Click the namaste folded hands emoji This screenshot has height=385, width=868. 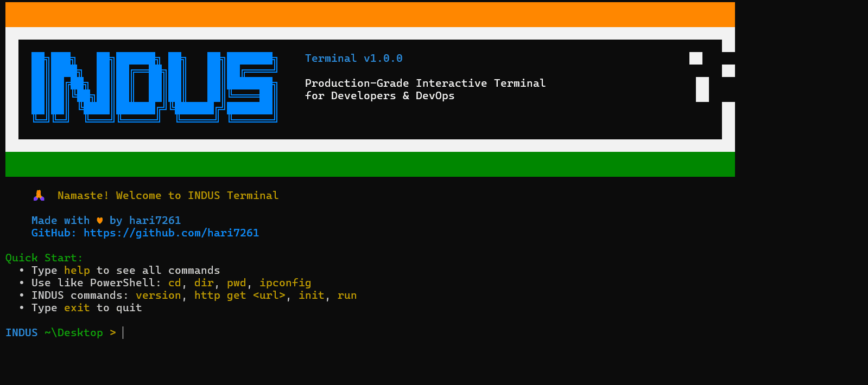39,196
